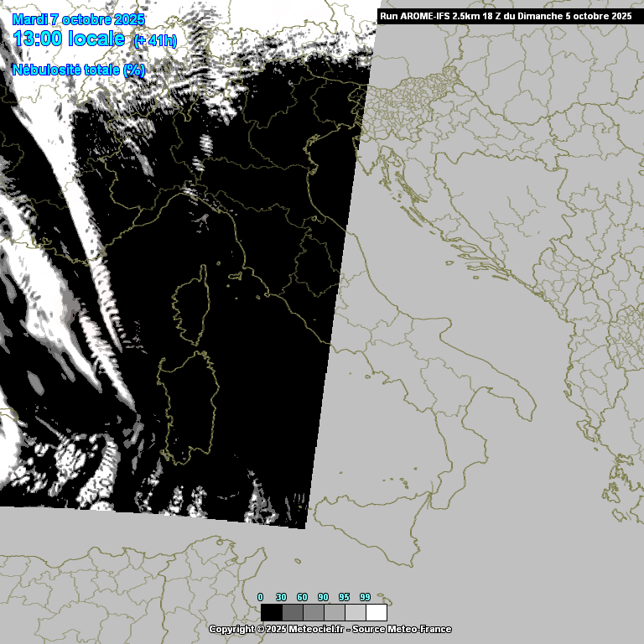
Task: Click the '(+ 41h)' forecast offset text
Action: coord(155,40)
